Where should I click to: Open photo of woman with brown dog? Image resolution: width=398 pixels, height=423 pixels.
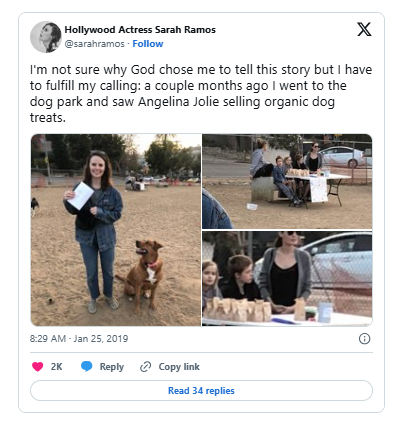116,230
